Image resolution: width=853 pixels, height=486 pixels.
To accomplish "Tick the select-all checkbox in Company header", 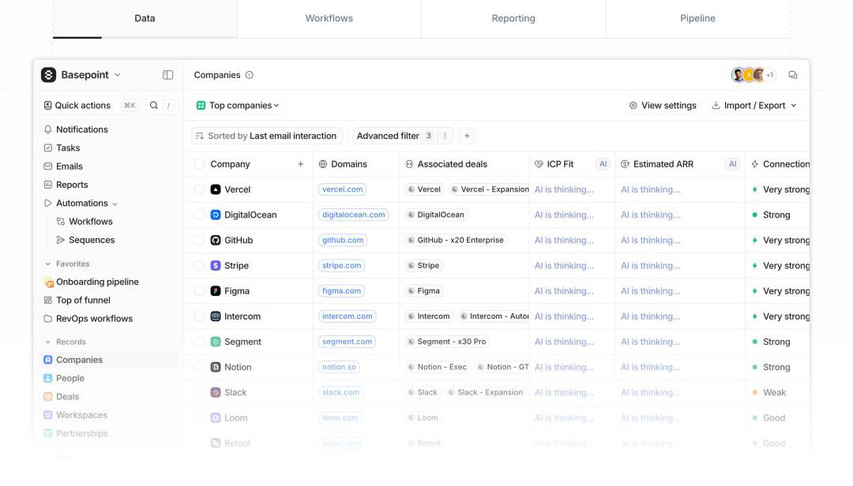I will (199, 164).
